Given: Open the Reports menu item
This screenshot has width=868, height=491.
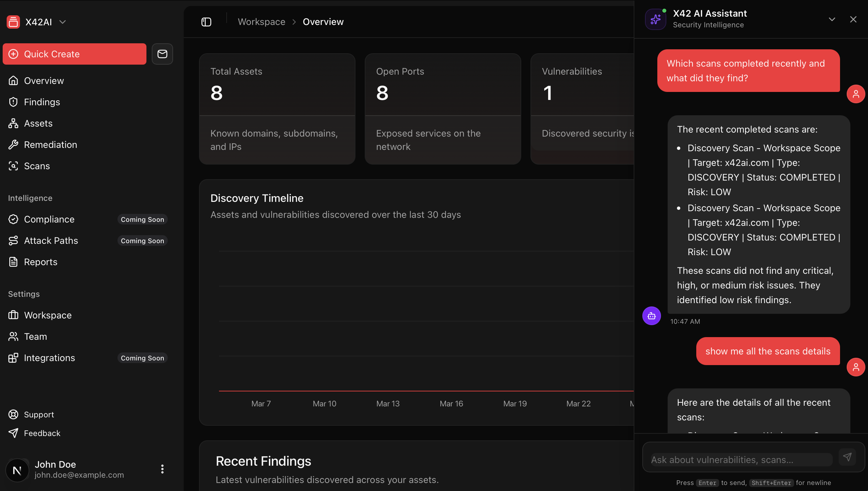Looking at the screenshot, I should [40, 262].
